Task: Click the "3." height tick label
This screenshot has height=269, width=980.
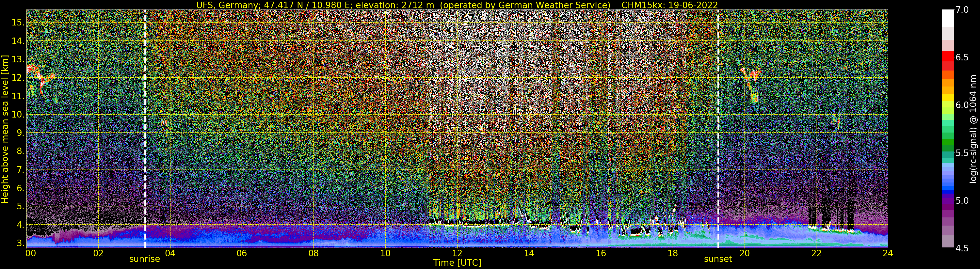Action: (x=20, y=243)
